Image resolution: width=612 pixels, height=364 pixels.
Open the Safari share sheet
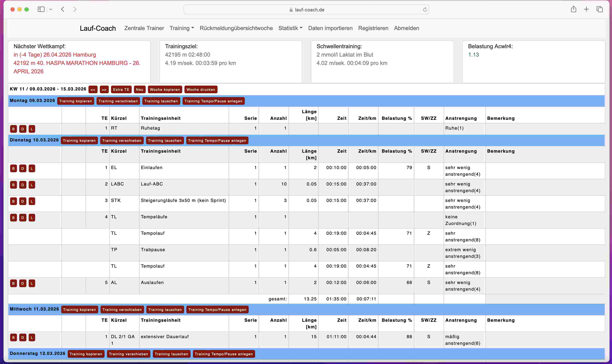[574, 9]
